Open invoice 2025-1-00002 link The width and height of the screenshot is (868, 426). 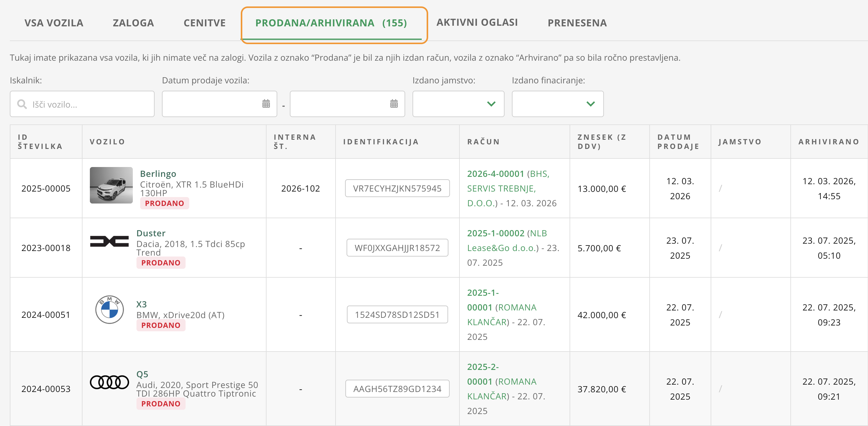point(495,233)
